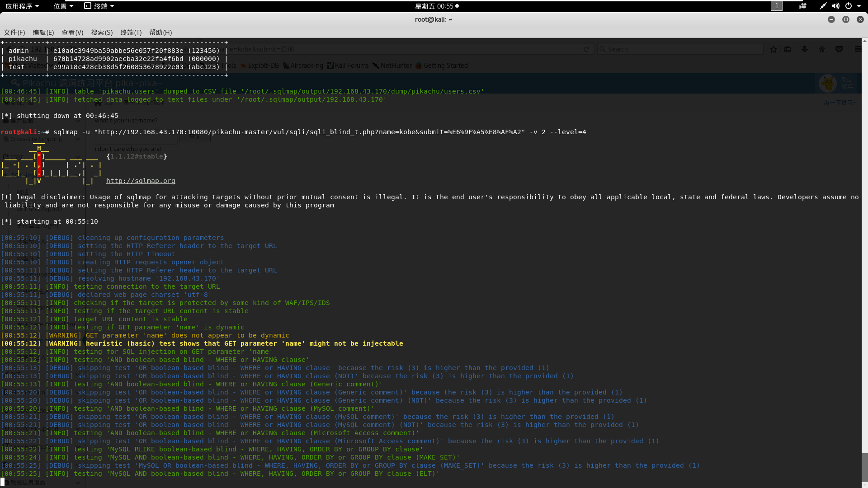
Task: Open the 查看(V) menu
Action: [72, 33]
